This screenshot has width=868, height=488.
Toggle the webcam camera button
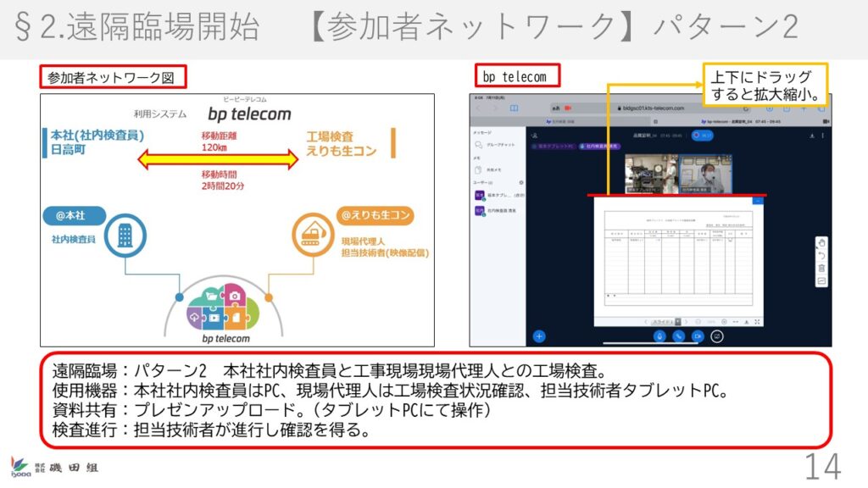pos(698,335)
